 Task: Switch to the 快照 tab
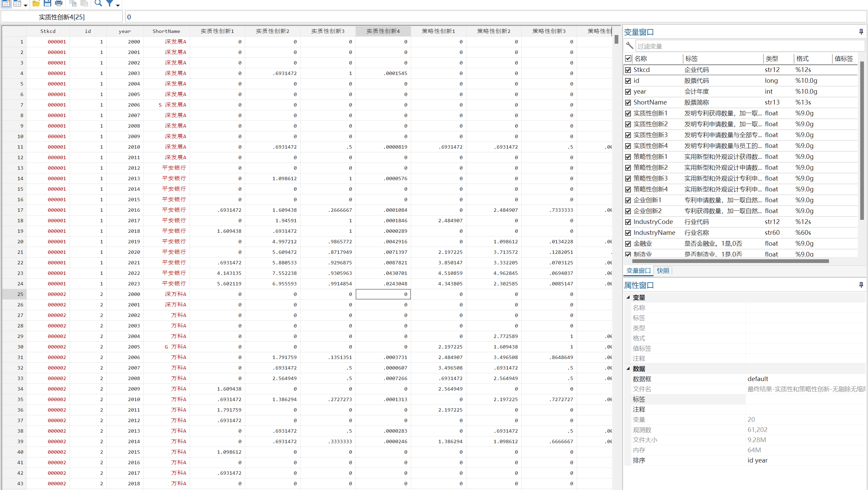[x=663, y=271]
